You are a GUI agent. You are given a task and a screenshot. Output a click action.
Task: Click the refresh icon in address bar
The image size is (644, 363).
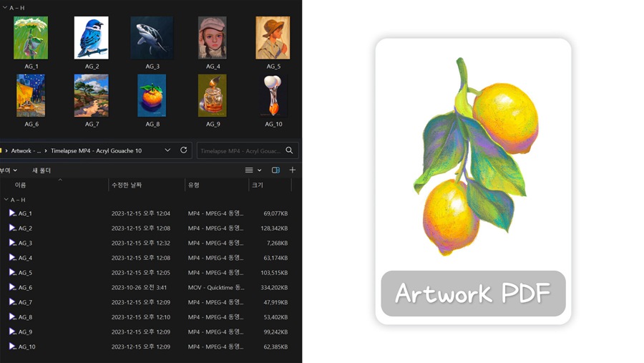[x=184, y=150]
